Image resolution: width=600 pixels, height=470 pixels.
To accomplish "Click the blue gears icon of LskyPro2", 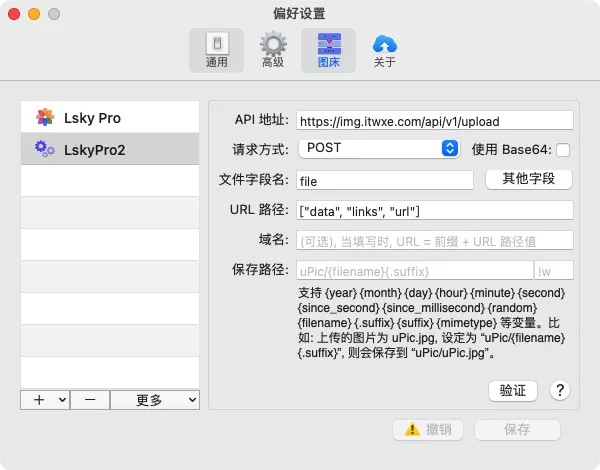I will coord(45,149).
